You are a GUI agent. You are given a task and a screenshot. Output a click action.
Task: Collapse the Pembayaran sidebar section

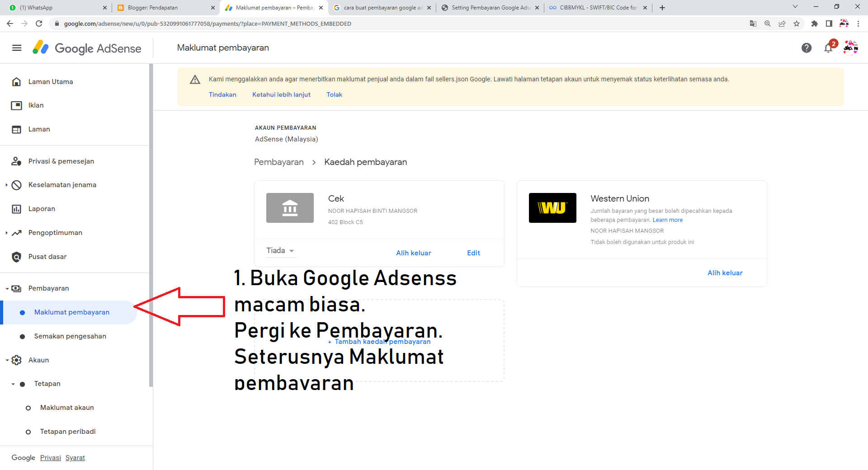tap(7, 288)
